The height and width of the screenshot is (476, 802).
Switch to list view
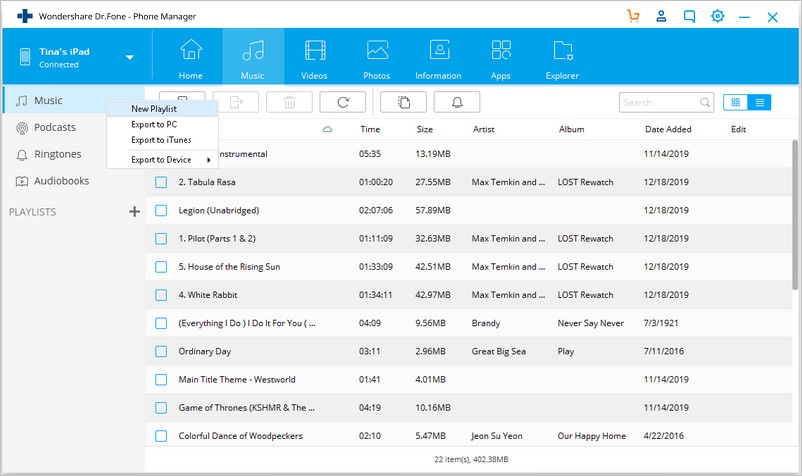[760, 103]
